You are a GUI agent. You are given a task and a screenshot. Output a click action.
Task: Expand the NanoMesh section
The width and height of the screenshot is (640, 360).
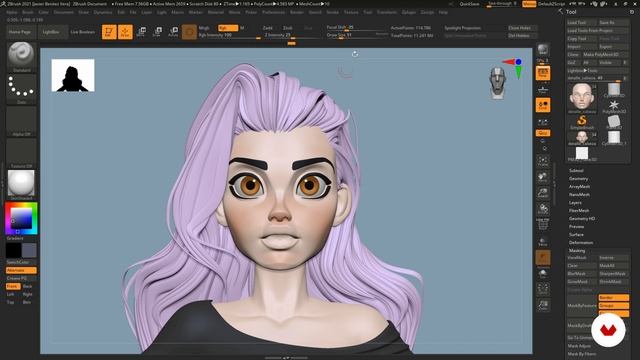coord(579,195)
